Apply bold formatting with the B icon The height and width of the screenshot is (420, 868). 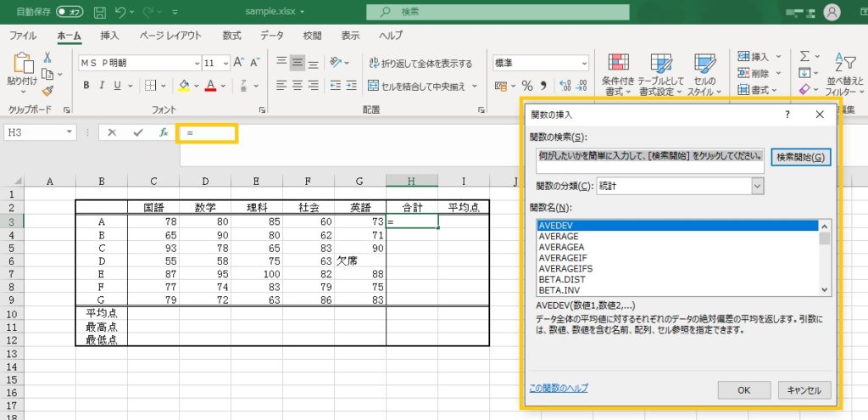(x=86, y=86)
